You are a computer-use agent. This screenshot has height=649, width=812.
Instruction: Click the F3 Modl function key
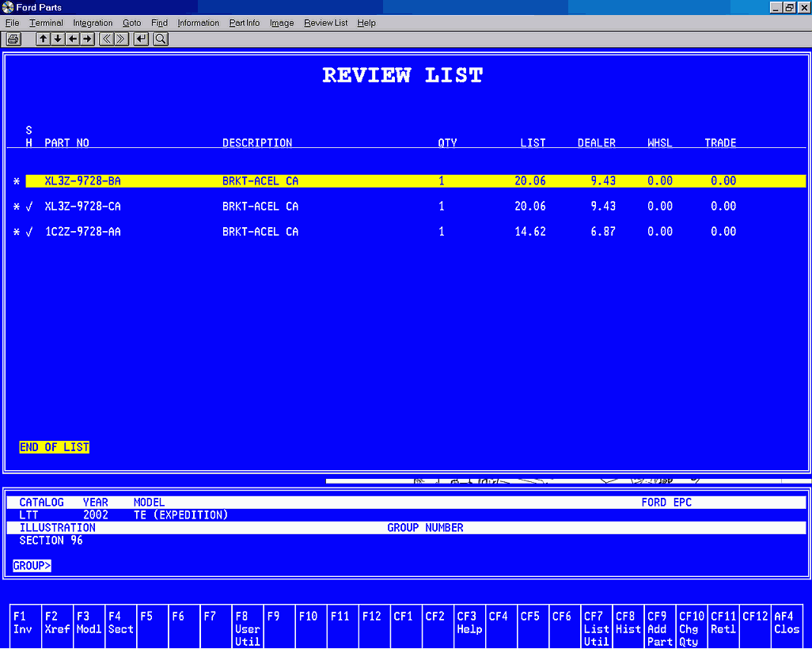coord(89,626)
